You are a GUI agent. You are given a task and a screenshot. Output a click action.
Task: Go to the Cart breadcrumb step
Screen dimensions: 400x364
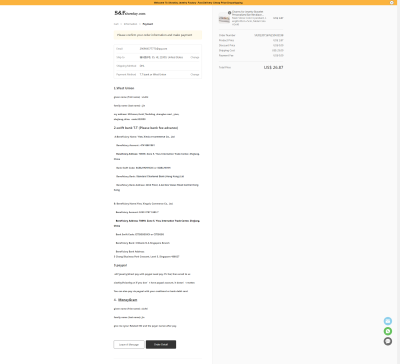coord(116,24)
